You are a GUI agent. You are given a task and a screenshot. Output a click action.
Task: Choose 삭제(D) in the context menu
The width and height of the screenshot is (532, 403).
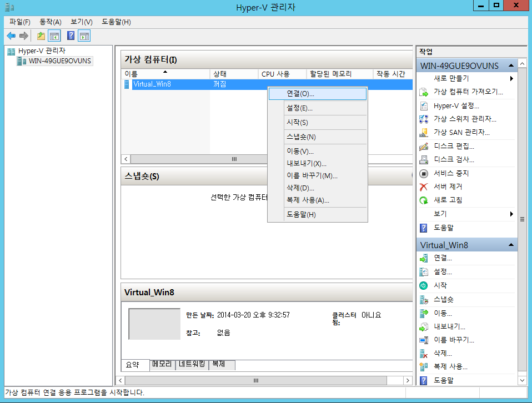point(318,188)
